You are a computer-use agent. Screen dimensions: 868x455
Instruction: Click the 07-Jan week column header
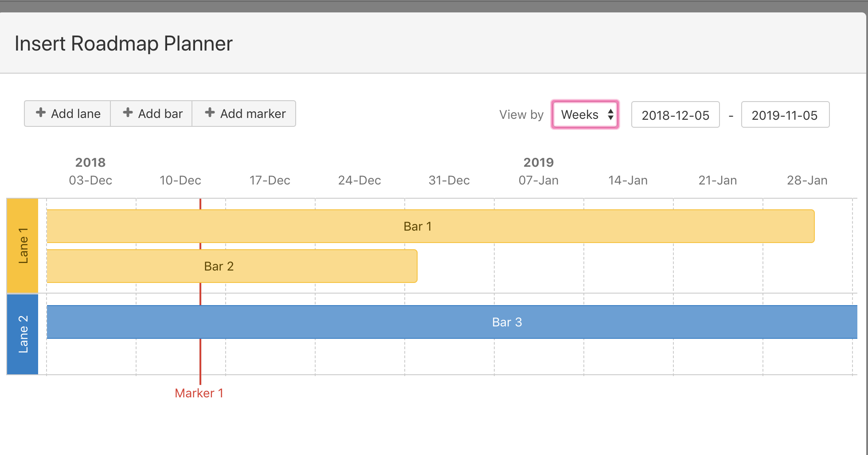click(539, 180)
